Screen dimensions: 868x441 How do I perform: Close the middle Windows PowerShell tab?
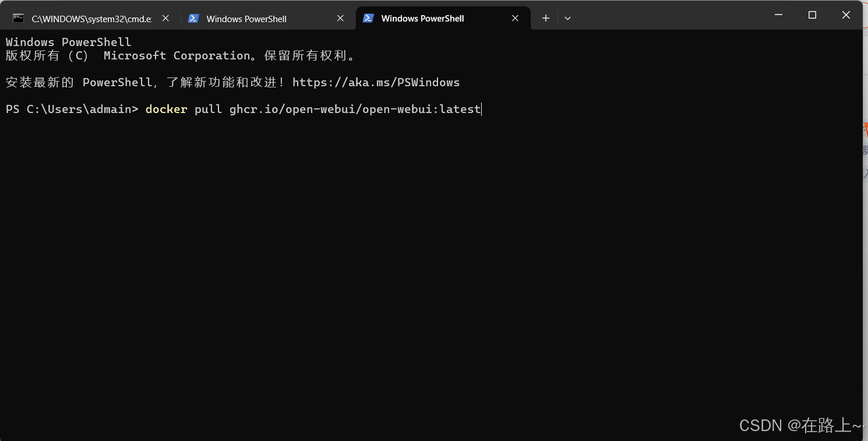click(340, 18)
